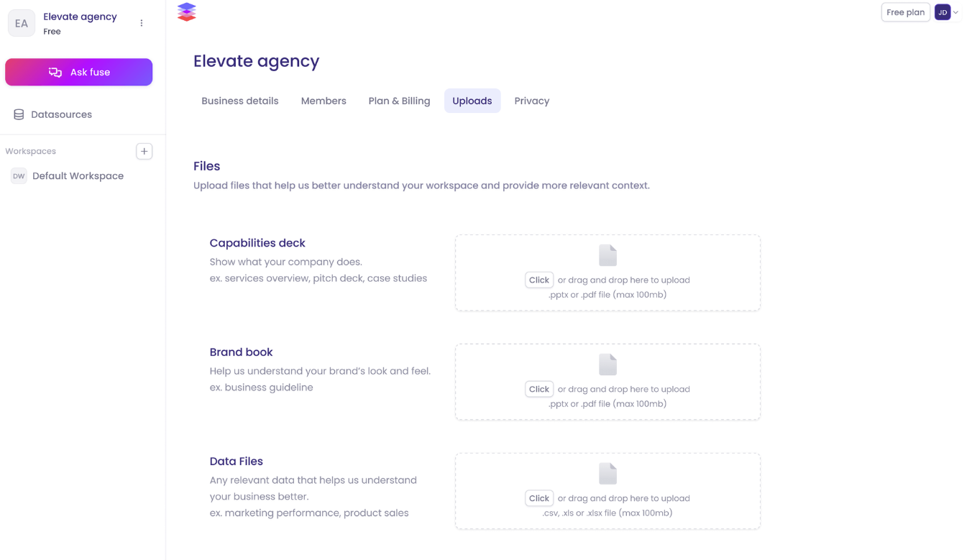The image size is (972, 560).
Task: Click the Workspaces sidebar label
Action: [x=30, y=151]
